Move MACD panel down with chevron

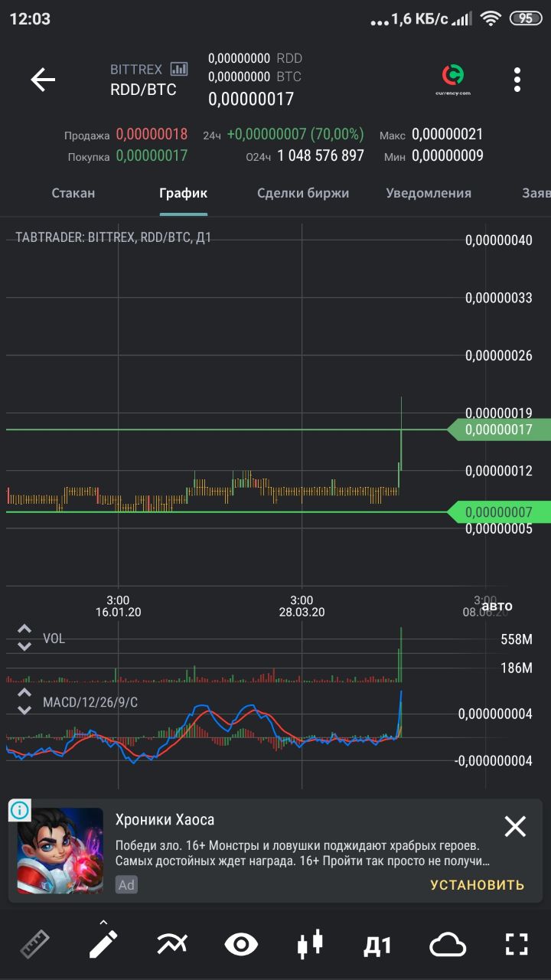(x=24, y=710)
